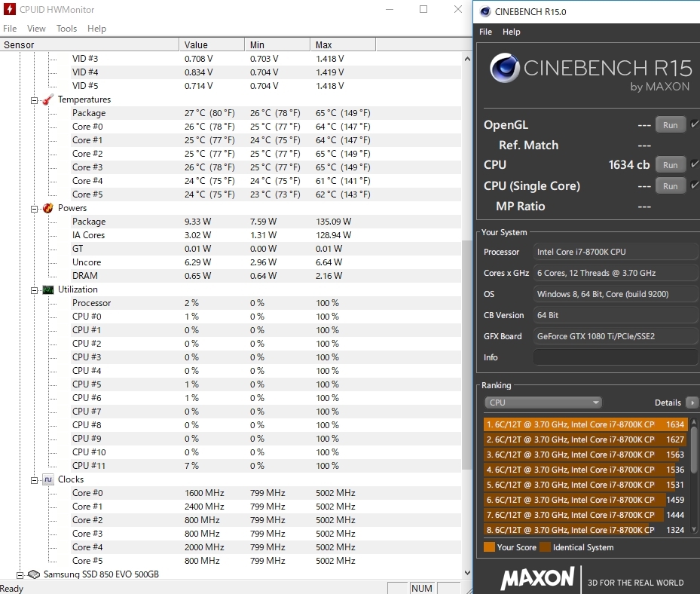Click the Temperatures thermometer icon
This screenshot has width=700, height=594.
(47, 100)
